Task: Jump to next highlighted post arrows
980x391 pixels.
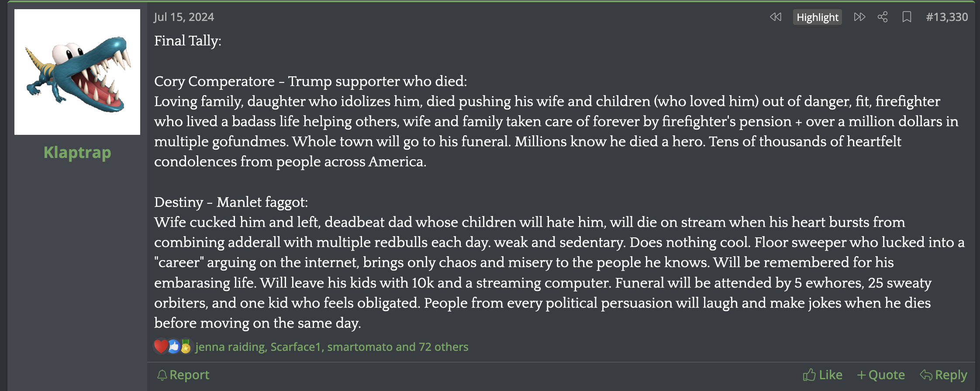Action: 859,17
